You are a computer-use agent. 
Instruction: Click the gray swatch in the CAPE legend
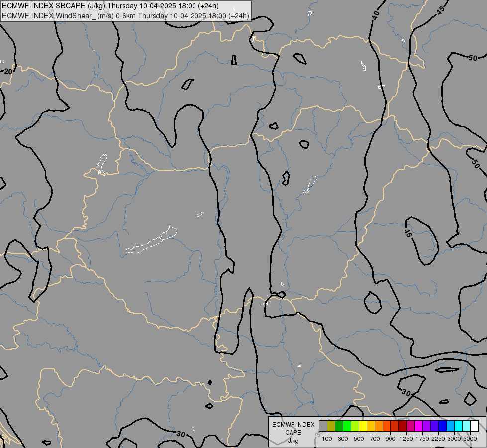coord(323,426)
